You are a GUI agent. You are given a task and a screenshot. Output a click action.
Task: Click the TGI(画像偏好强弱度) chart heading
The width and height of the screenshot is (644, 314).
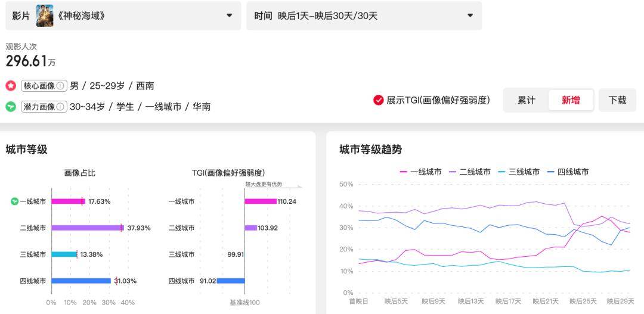click(x=228, y=173)
